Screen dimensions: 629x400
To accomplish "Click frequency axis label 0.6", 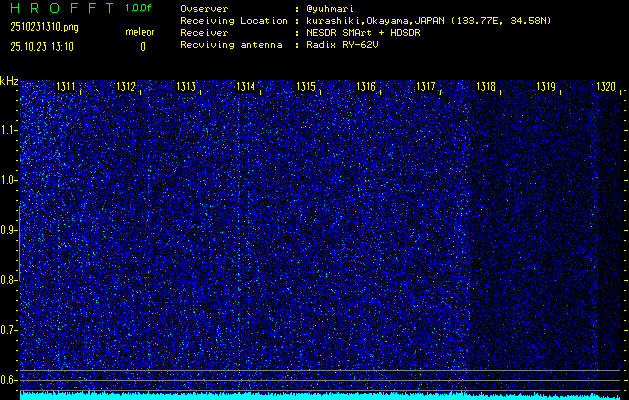I will (x=7, y=380).
